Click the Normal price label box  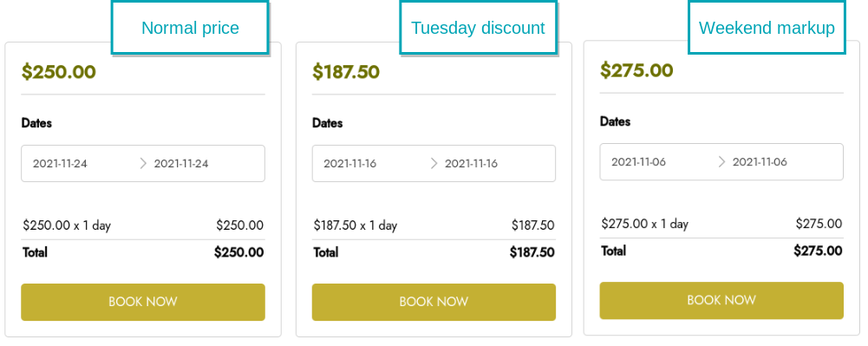point(190,28)
